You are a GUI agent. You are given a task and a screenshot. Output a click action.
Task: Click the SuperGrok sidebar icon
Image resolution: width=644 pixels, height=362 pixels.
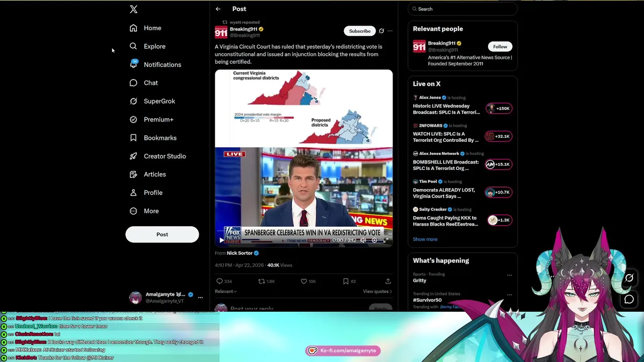point(133,101)
